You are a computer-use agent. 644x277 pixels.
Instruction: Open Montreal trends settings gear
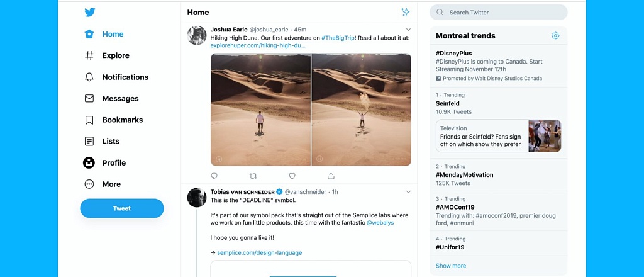tap(555, 36)
